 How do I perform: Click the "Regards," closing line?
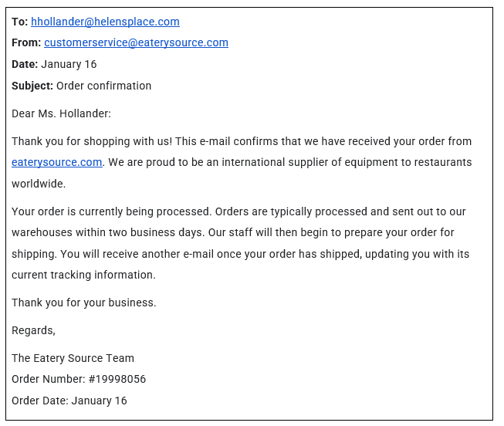34,330
